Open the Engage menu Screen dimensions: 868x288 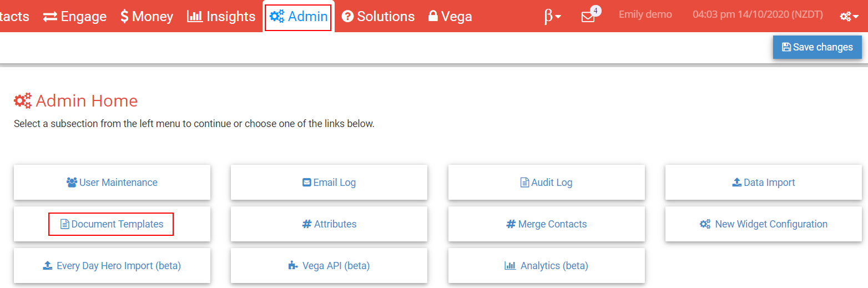tap(74, 17)
